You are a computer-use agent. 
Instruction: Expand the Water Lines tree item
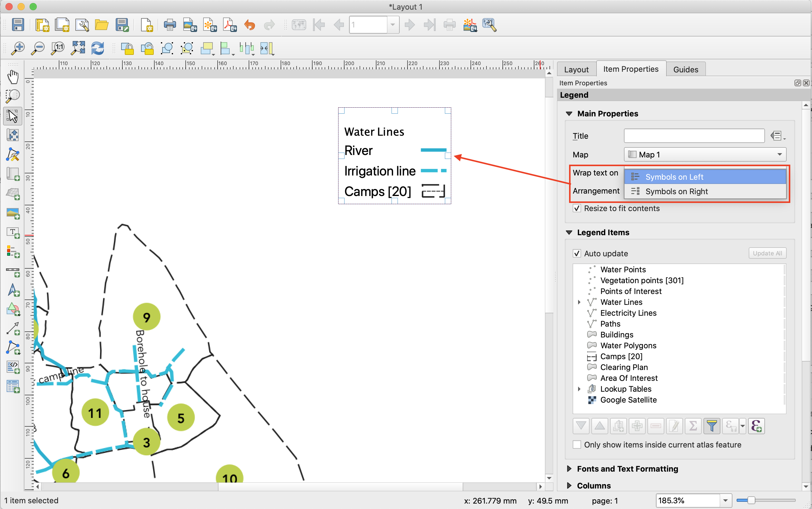pyautogui.click(x=579, y=302)
